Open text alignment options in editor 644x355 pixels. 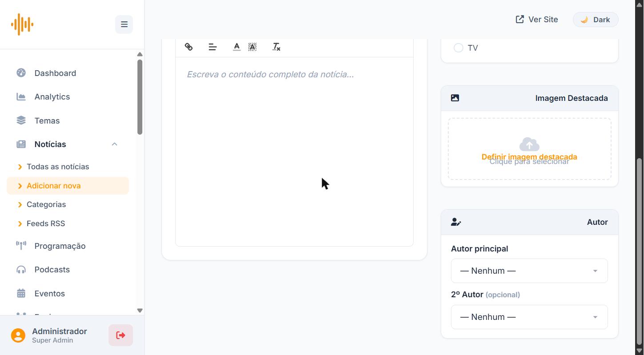(x=213, y=47)
